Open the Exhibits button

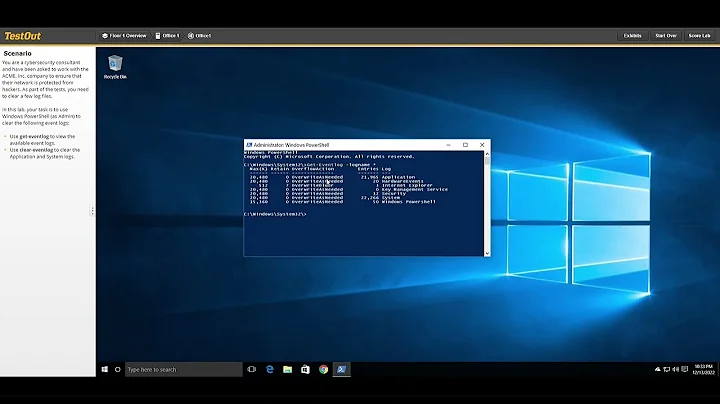click(x=632, y=36)
